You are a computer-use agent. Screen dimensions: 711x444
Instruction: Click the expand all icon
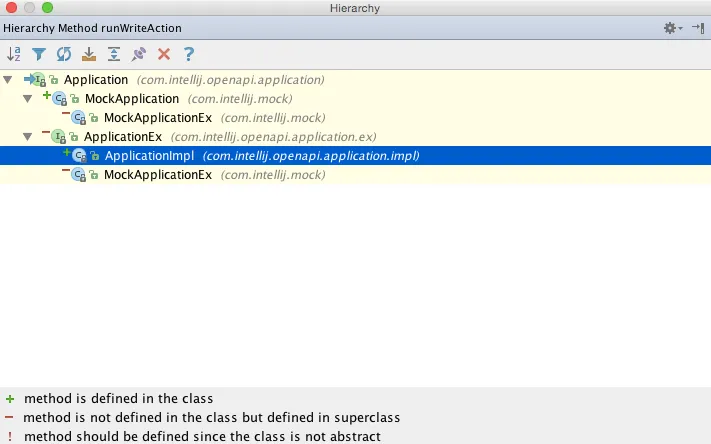(x=114, y=54)
